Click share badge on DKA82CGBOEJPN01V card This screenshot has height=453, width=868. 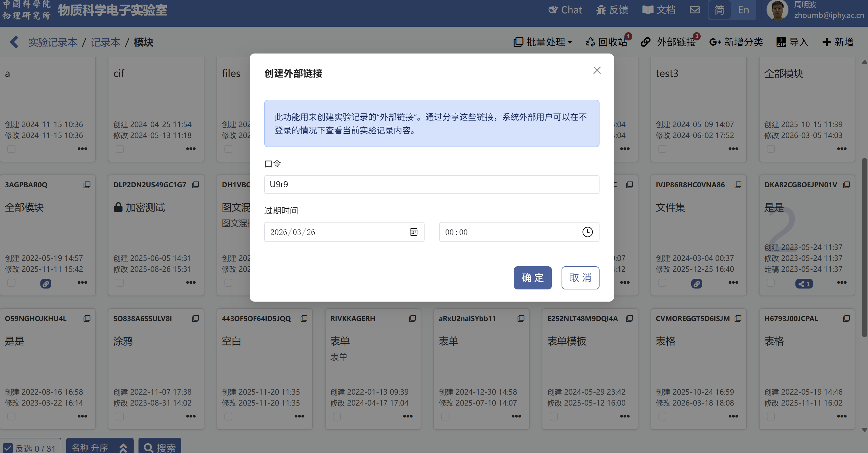tap(804, 284)
